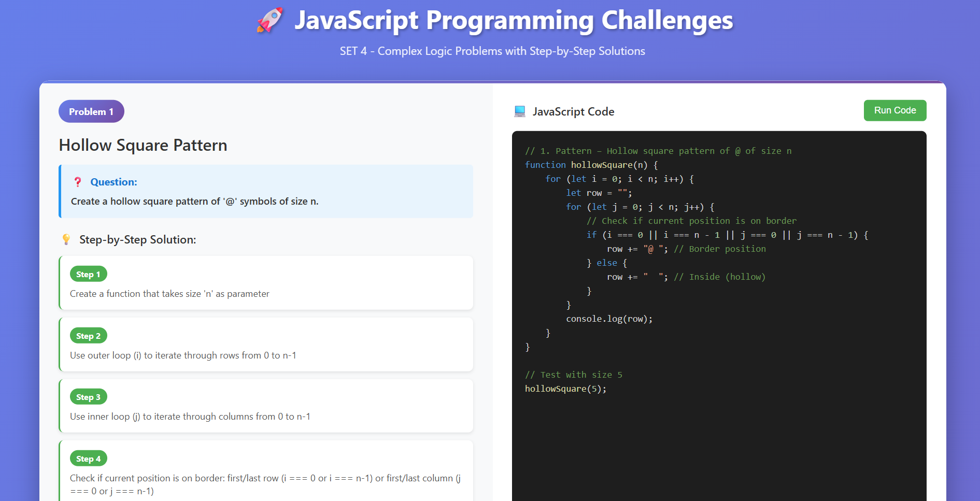Click the lightbulb icon near Step-by-Step Solution
Viewport: 980px width, 501px height.
[66, 239]
